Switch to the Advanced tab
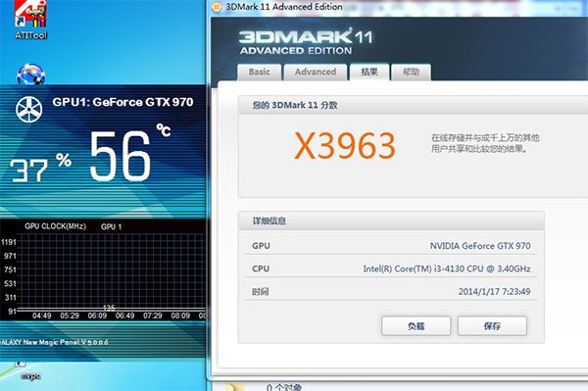588x391 pixels. pyautogui.click(x=316, y=72)
